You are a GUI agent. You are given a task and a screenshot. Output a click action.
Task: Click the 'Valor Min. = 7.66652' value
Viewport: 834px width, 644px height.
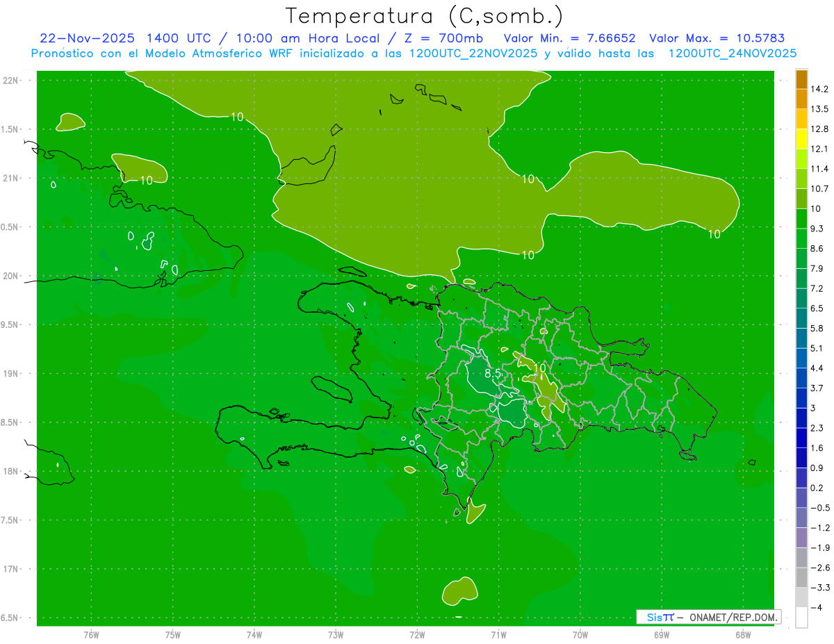[x=569, y=38]
